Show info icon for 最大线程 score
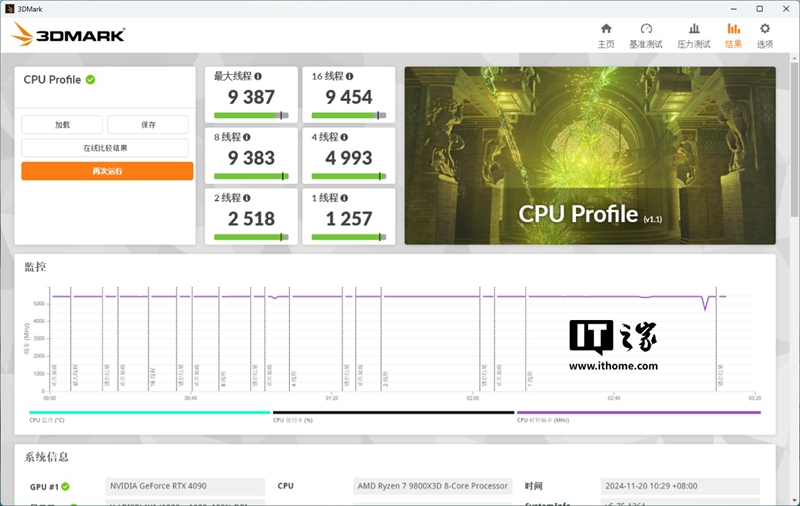Viewport: 800px width, 506px height. coord(258,76)
